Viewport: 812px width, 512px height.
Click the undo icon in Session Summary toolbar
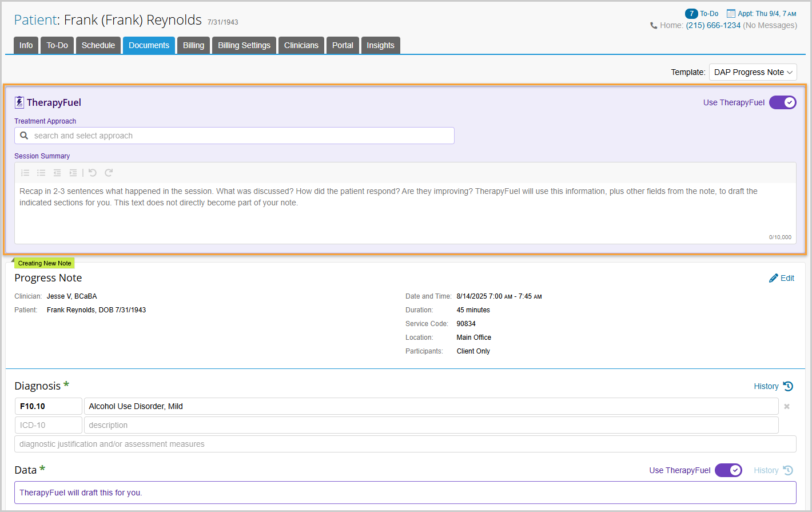tap(93, 173)
